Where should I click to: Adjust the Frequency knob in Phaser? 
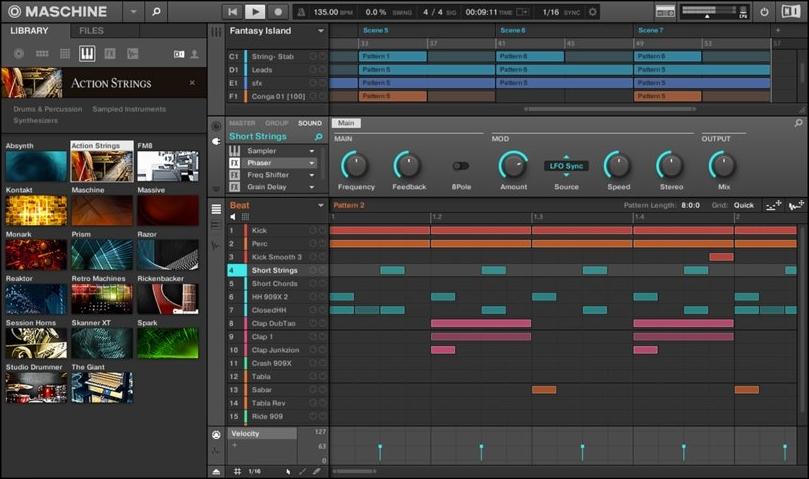coord(355,165)
